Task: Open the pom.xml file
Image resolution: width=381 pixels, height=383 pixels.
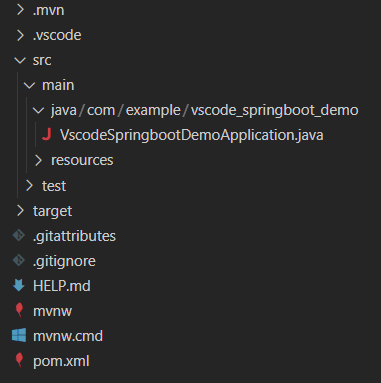Action: (x=61, y=361)
